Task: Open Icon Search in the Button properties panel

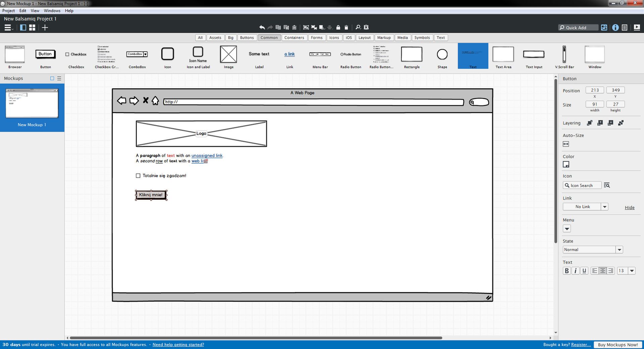Action: pos(582,185)
